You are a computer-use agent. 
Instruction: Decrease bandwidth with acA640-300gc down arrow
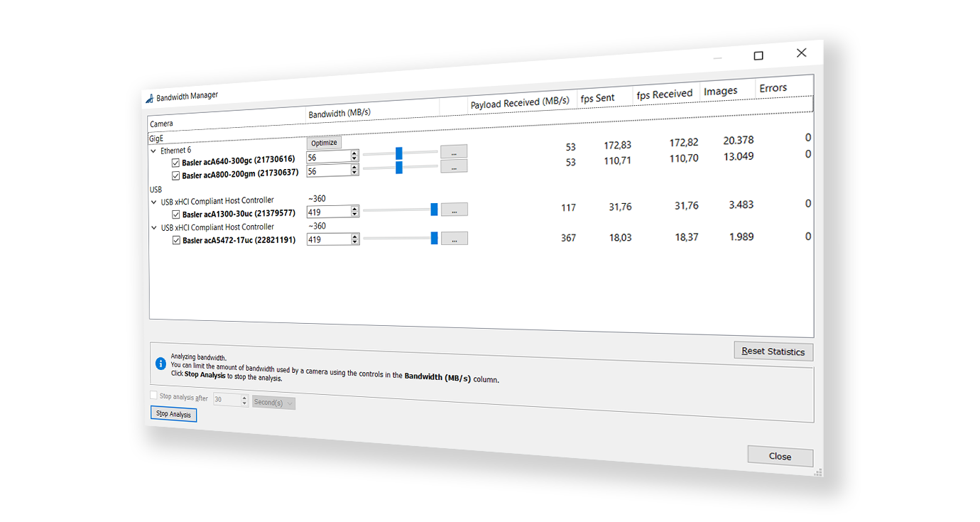[x=354, y=160]
